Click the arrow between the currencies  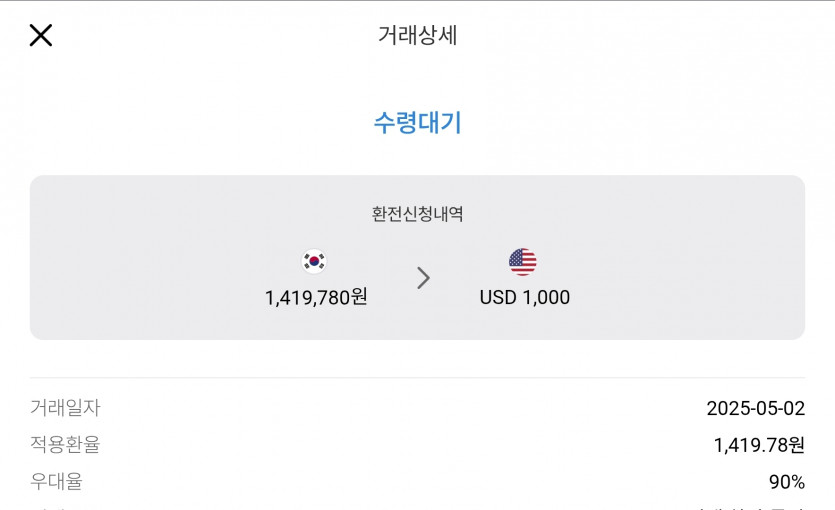tap(423, 278)
